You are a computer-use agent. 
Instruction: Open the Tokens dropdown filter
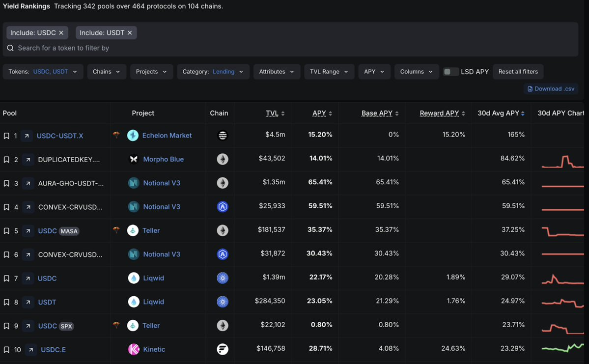(x=43, y=71)
